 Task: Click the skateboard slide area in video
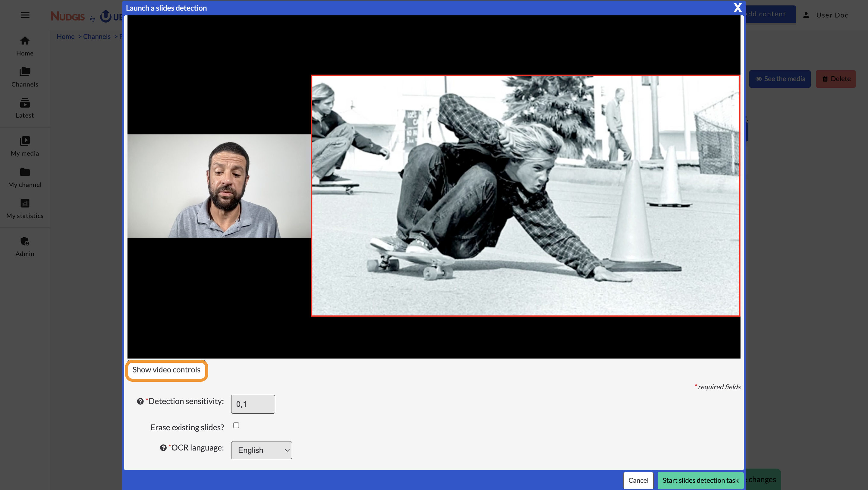click(x=525, y=196)
